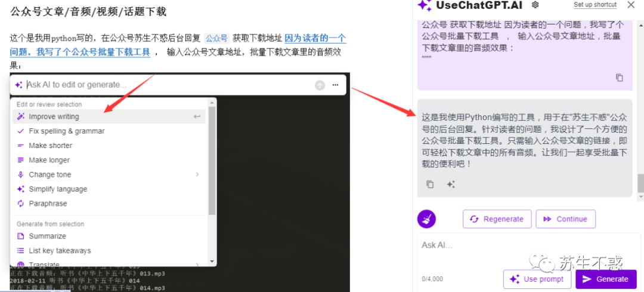Click the Make longer lines icon

point(20,160)
